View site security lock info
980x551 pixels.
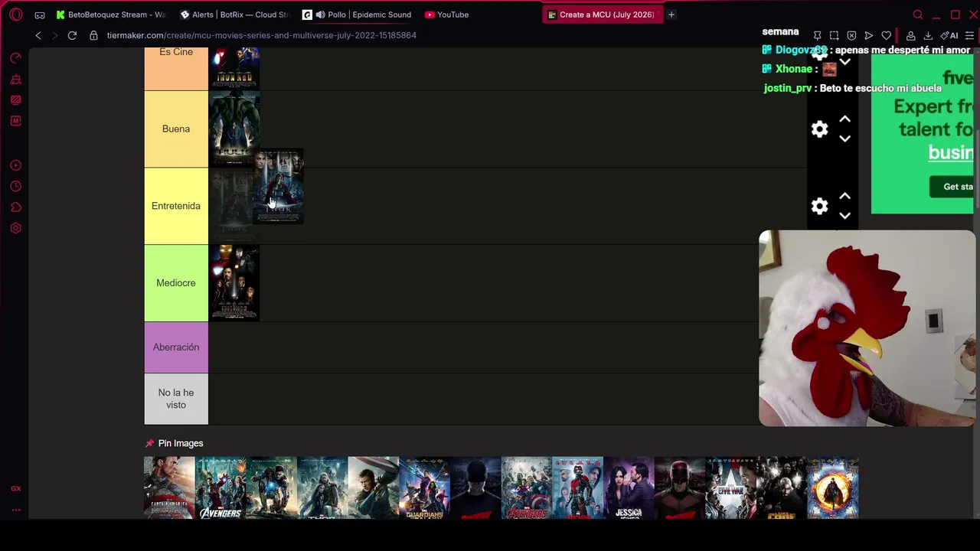pyautogui.click(x=93, y=35)
